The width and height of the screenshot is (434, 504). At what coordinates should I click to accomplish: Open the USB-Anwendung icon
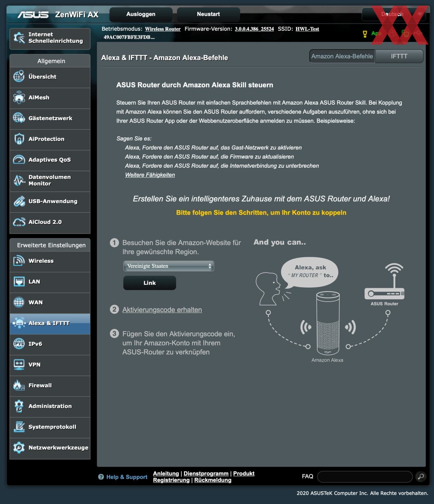click(19, 201)
